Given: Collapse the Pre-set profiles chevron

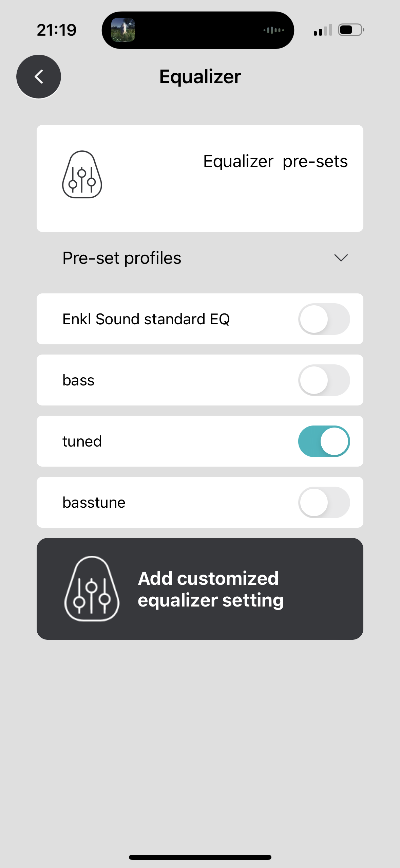Looking at the screenshot, I should (341, 258).
